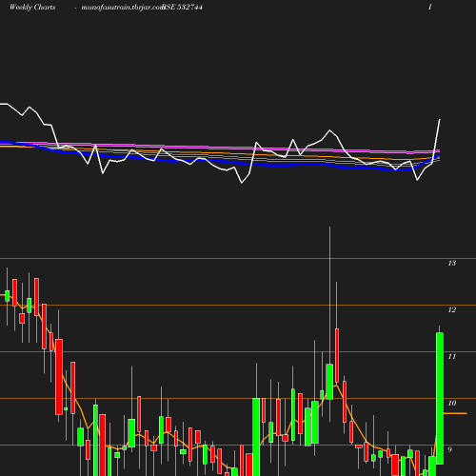Click the price axis label 9

click(x=449, y=449)
